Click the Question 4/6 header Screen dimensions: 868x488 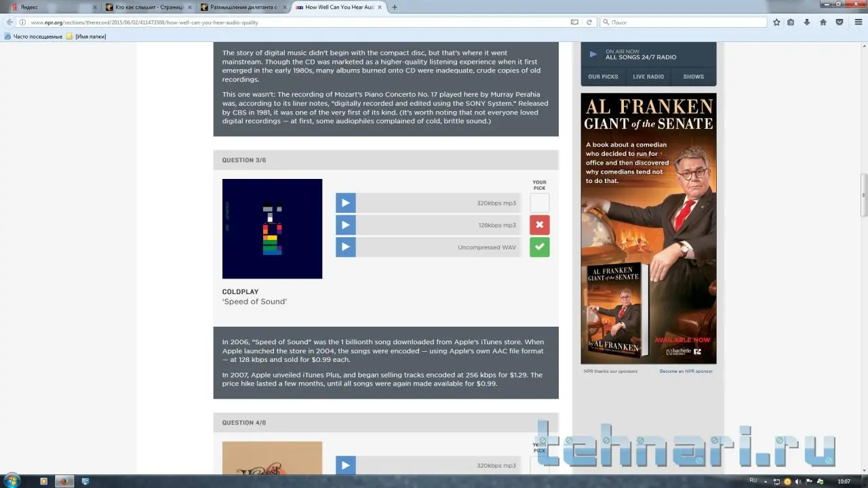point(386,422)
